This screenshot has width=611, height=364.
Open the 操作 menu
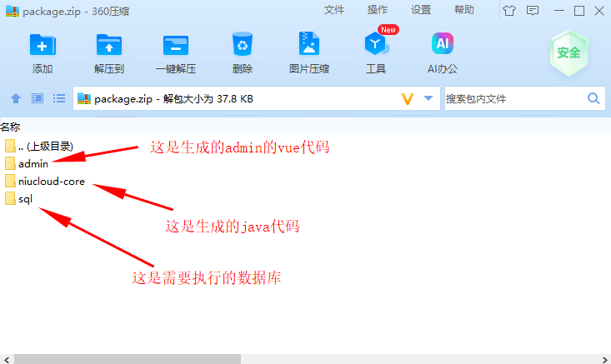[378, 10]
